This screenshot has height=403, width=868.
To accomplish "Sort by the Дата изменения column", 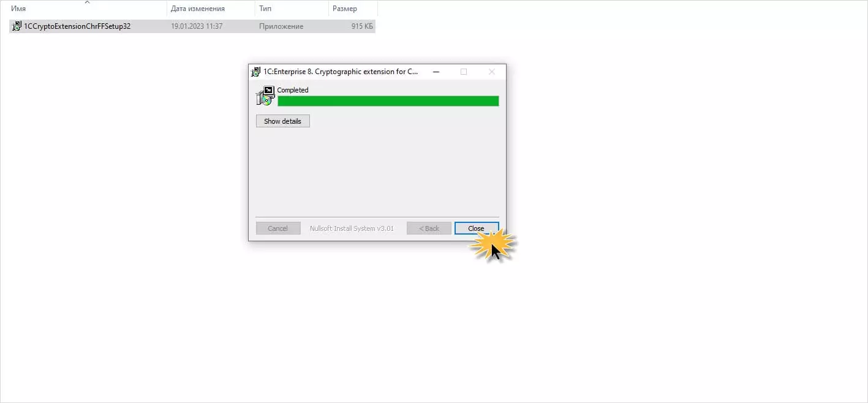I will point(211,9).
